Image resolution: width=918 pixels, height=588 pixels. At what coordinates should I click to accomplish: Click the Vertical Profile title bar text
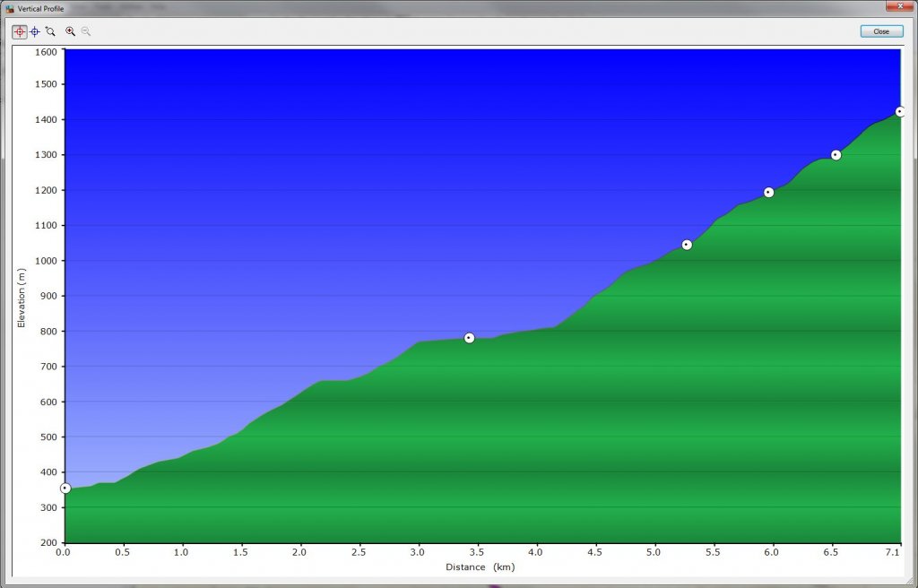tap(42, 7)
